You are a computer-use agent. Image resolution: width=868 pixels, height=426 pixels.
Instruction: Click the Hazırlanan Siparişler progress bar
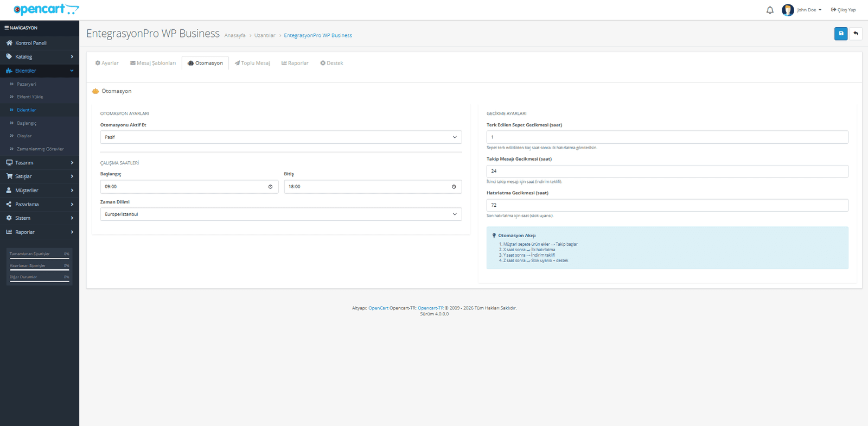(39, 270)
